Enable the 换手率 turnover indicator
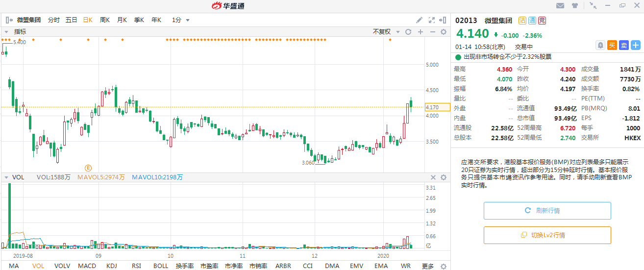Screen dimensions: 644x270 tap(185, 266)
